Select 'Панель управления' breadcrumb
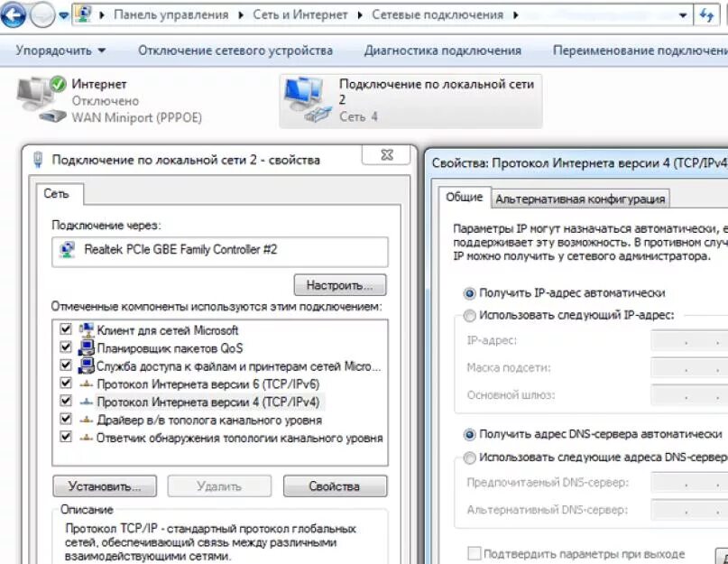 tap(171, 14)
